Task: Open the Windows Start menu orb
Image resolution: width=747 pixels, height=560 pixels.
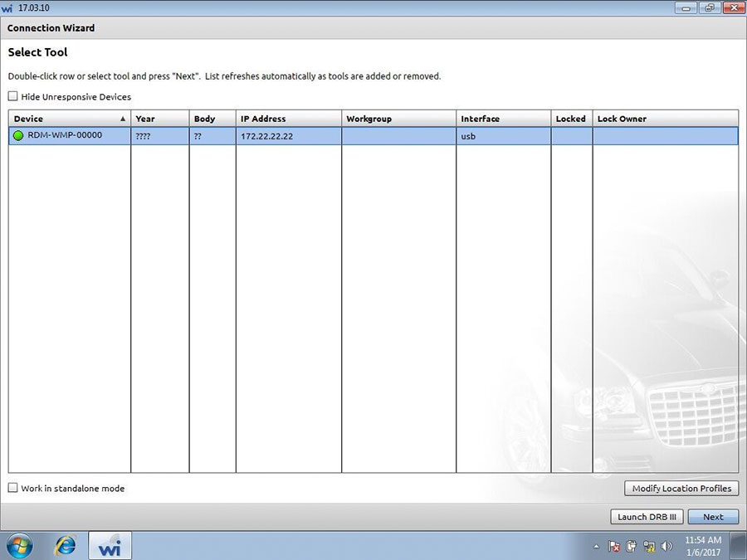Action: click(x=20, y=546)
